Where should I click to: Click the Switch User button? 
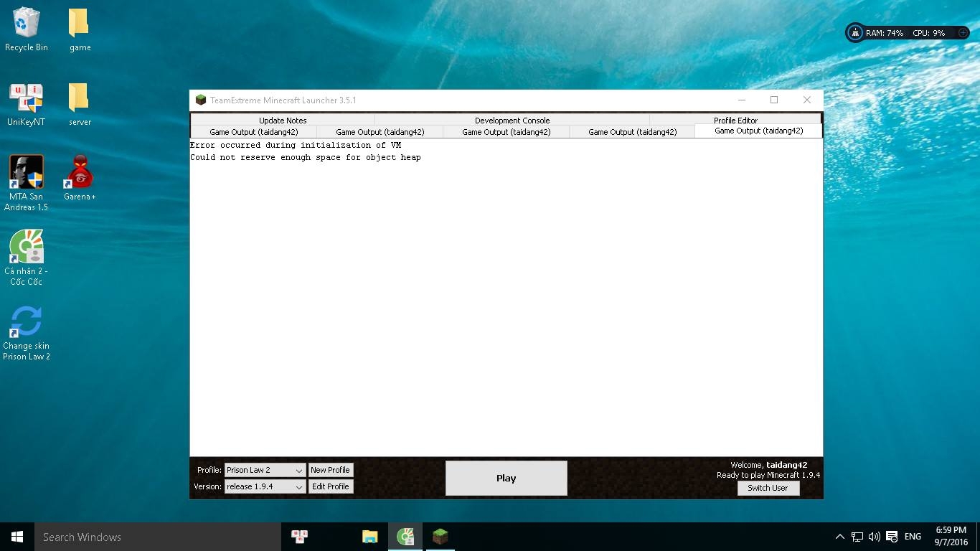768,488
